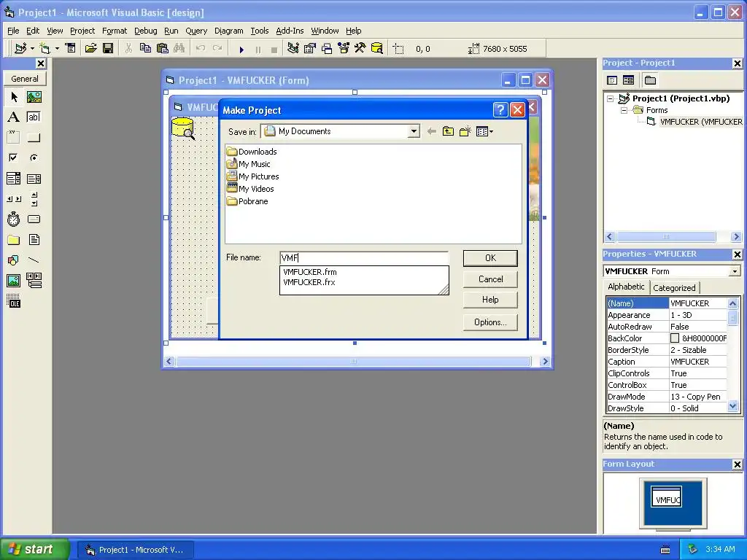Click the Find binoculars icon

(179, 49)
